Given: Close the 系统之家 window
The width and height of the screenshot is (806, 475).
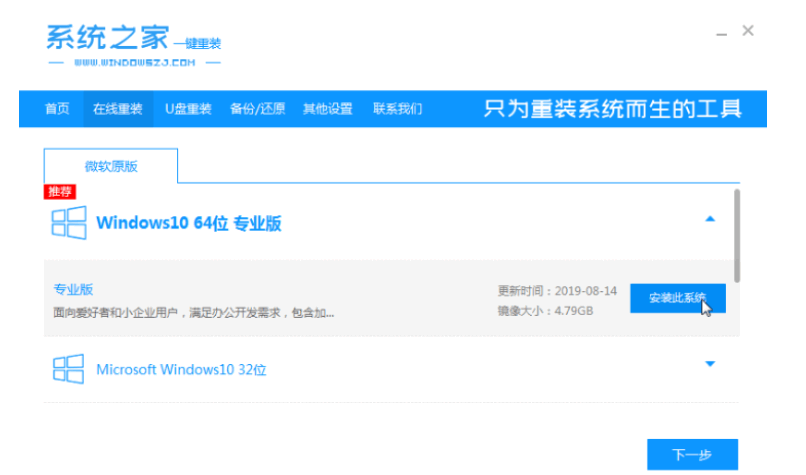Looking at the screenshot, I should [748, 31].
